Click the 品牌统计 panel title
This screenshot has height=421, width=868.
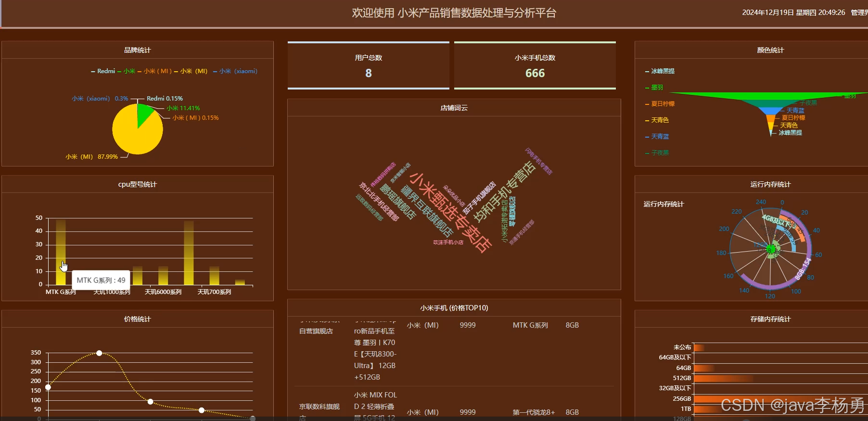(x=138, y=50)
